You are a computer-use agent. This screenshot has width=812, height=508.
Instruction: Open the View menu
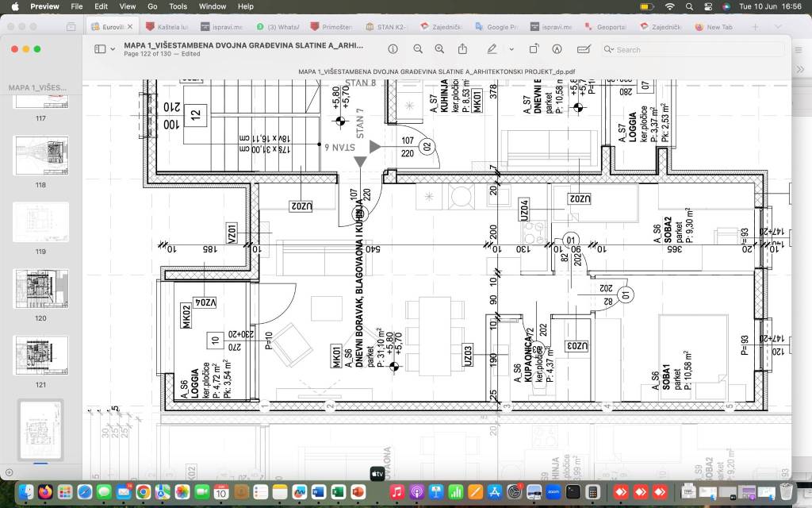pyautogui.click(x=127, y=6)
